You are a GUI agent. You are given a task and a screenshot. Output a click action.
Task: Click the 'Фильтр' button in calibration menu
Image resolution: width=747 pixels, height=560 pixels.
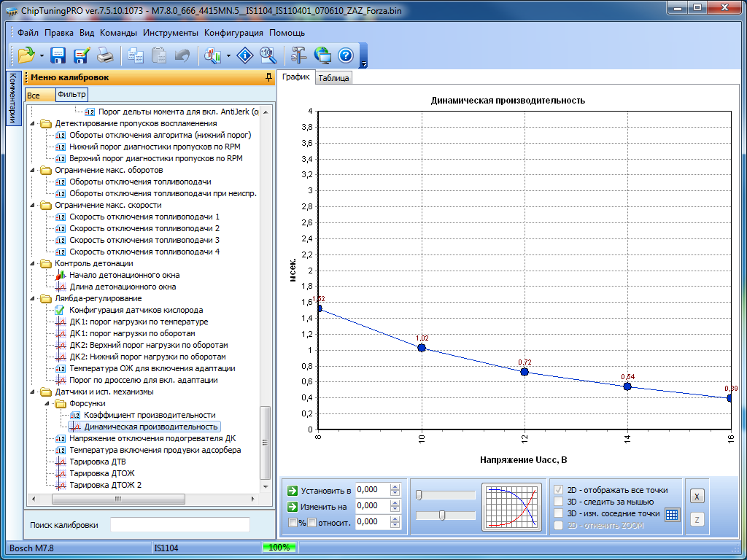(71, 95)
